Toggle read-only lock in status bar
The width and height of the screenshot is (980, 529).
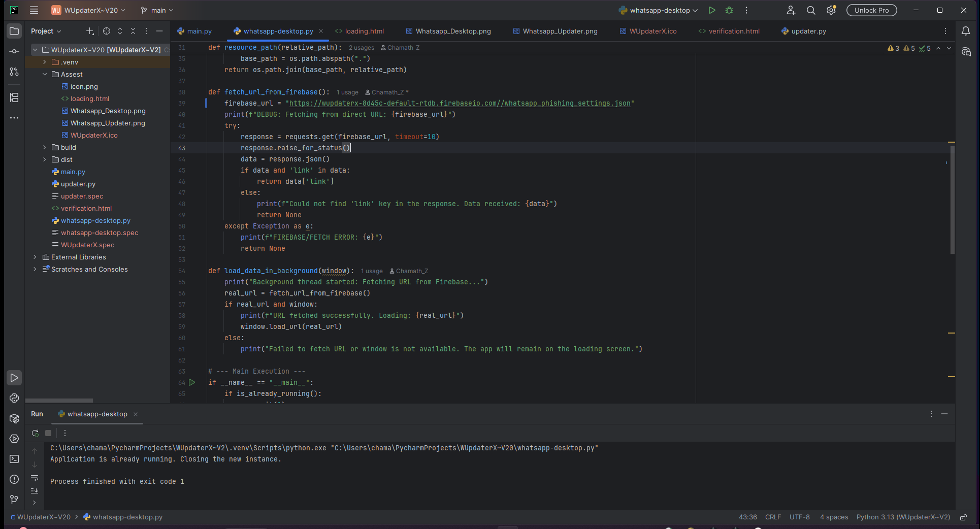pos(963,517)
